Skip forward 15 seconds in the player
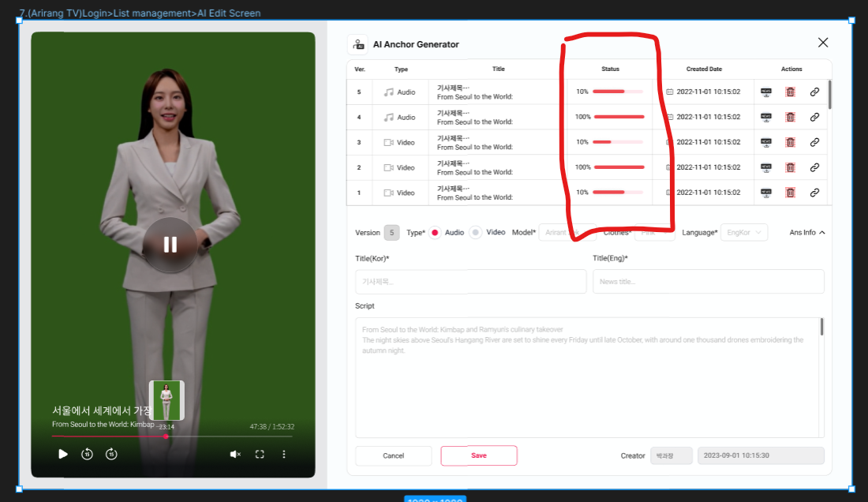 pyautogui.click(x=112, y=454)
